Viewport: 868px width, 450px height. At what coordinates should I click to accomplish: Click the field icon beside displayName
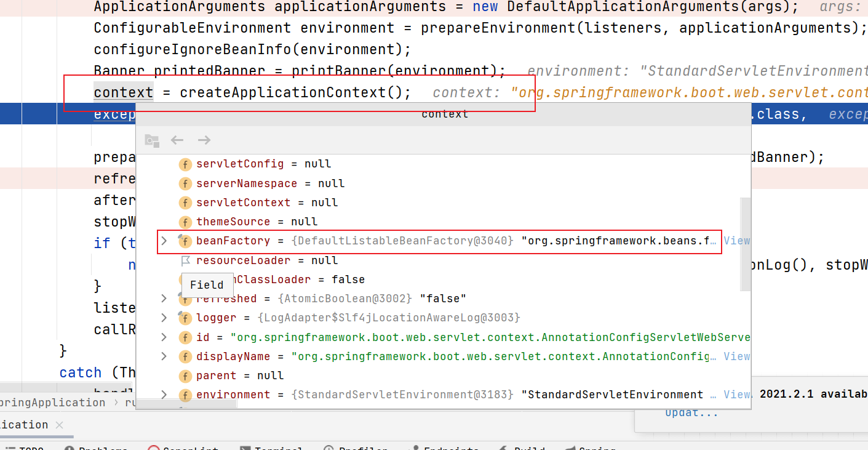[x=185, y=356]
